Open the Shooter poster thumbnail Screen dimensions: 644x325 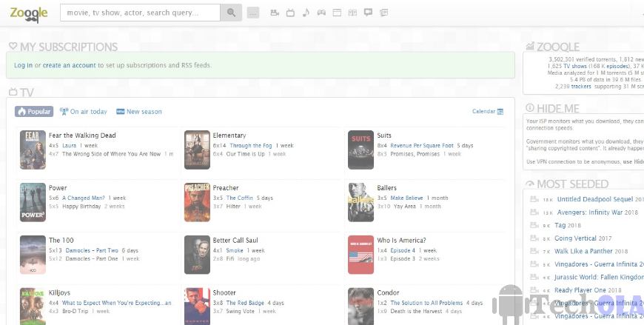pyautogui.click(x=197, y=306)
